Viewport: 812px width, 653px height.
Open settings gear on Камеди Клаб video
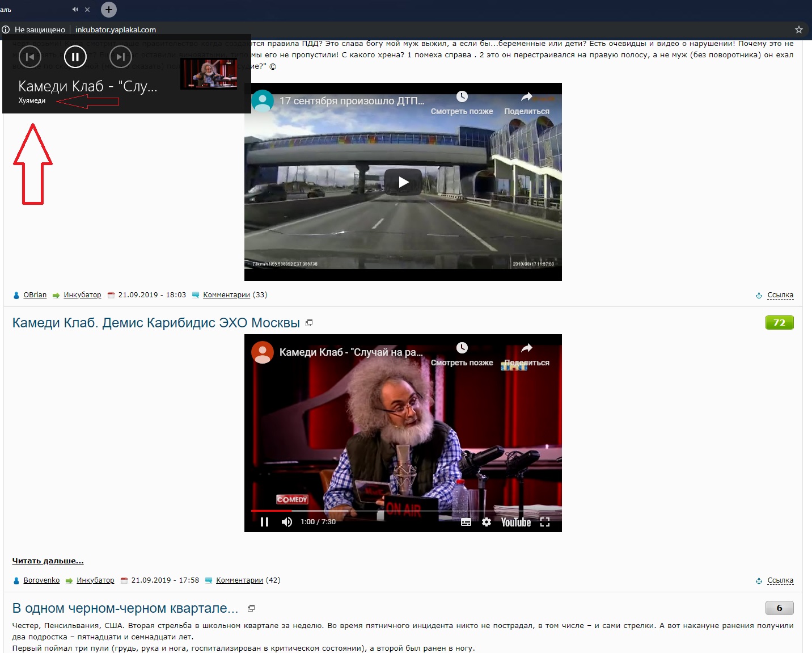tap(487, 522)
